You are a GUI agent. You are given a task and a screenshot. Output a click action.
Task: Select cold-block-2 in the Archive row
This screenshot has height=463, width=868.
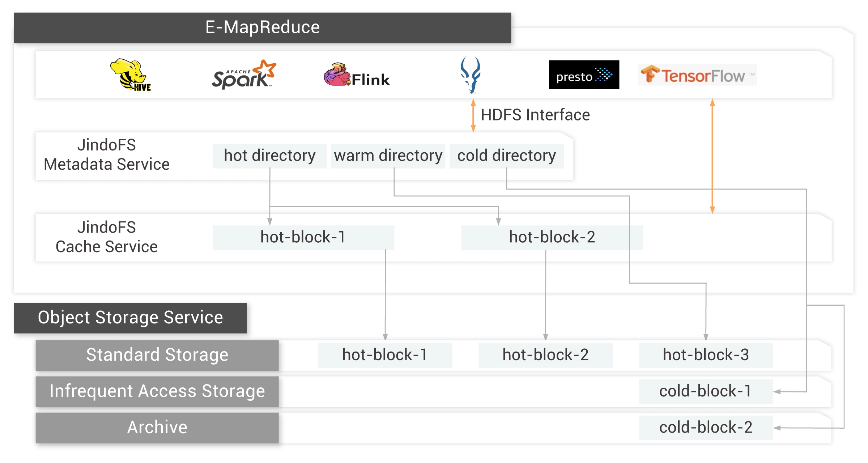click(706, 428)
